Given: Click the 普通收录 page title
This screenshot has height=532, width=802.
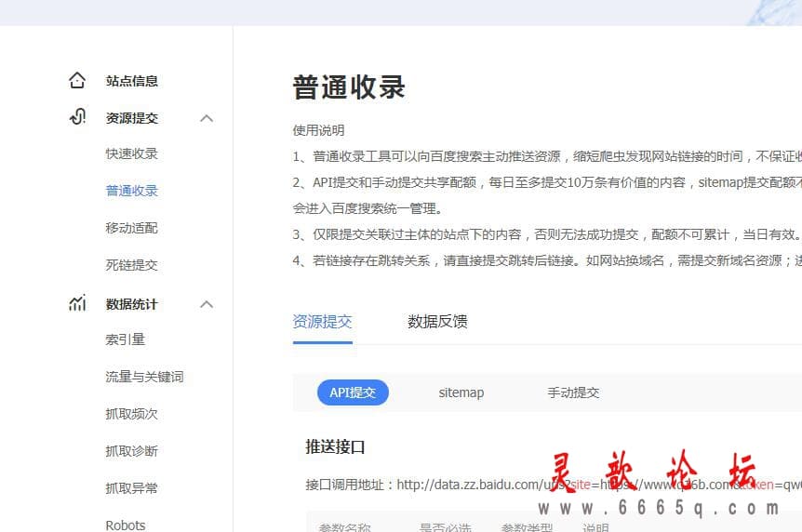Looking at the screenshot, I should point(349,87).
